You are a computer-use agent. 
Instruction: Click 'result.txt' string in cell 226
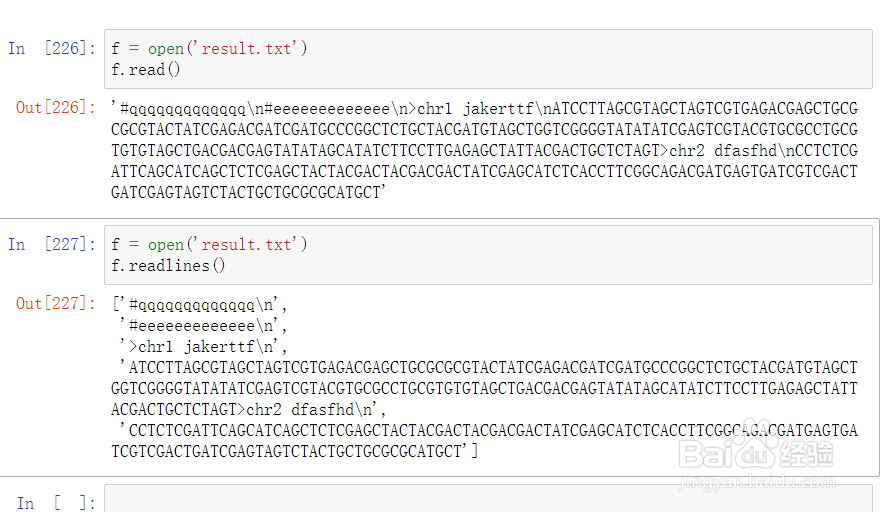coord(246,49)
